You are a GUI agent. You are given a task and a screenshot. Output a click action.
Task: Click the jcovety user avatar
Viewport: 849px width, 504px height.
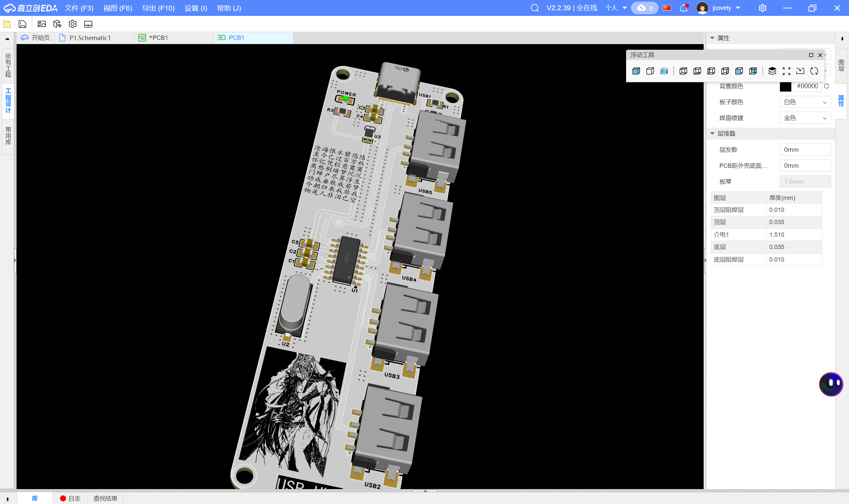point(702,8)
